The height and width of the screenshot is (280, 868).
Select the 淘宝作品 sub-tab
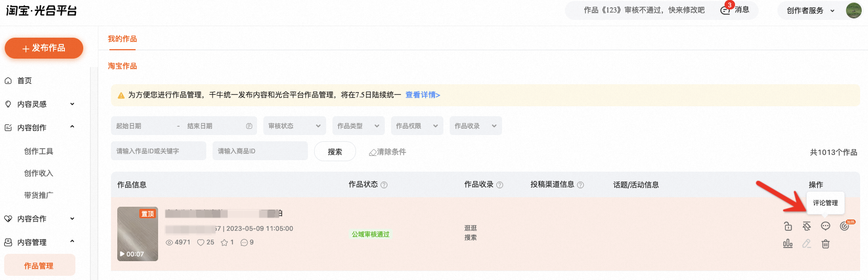click(123, 66)
